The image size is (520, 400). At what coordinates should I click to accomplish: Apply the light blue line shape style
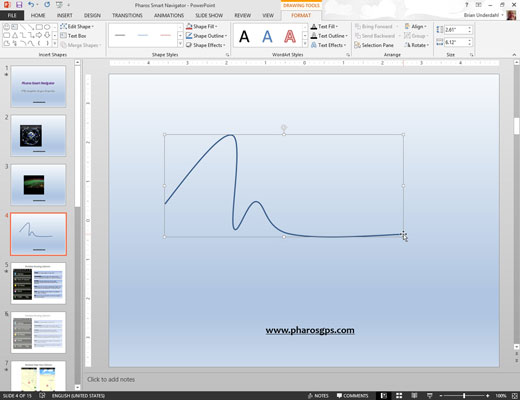point(143,35)
